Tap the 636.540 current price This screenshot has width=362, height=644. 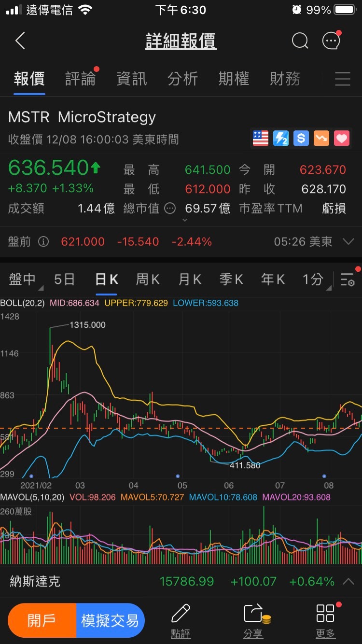[49, 168]
